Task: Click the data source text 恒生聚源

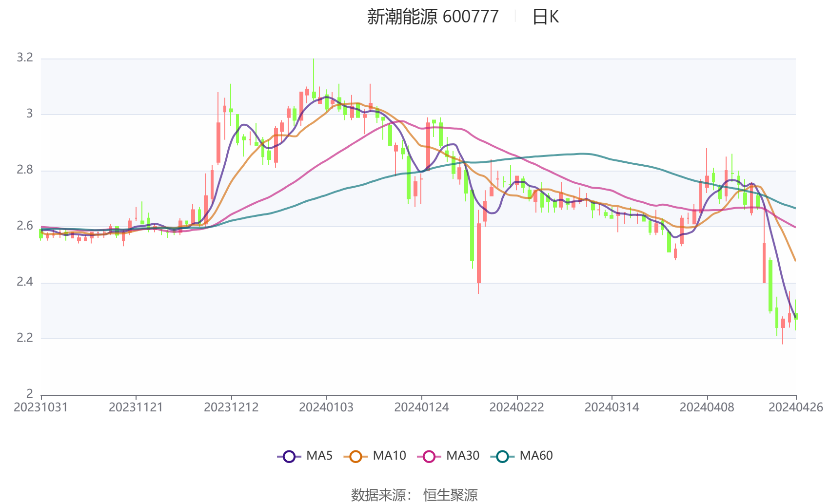Action: (x=451, y=495)
